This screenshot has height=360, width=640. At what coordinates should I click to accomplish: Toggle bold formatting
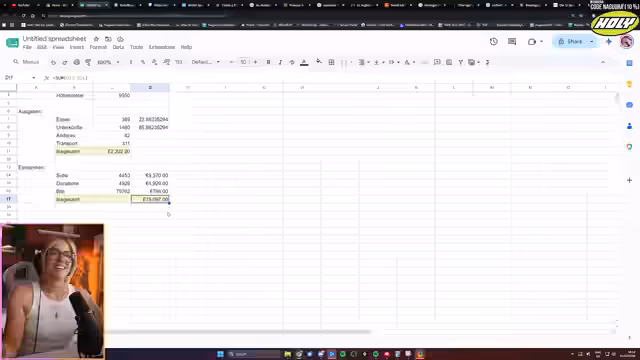(x=268, y=62)
